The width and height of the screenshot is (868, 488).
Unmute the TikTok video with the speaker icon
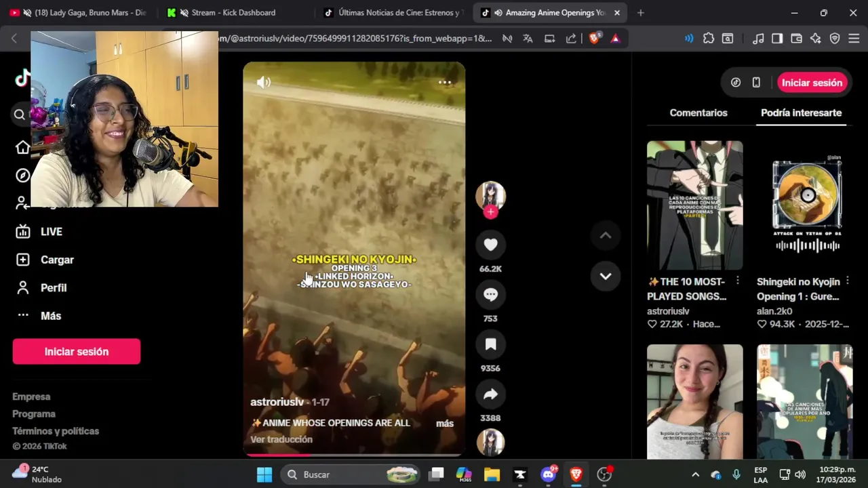pyautogui.click(x=264, y=83)
